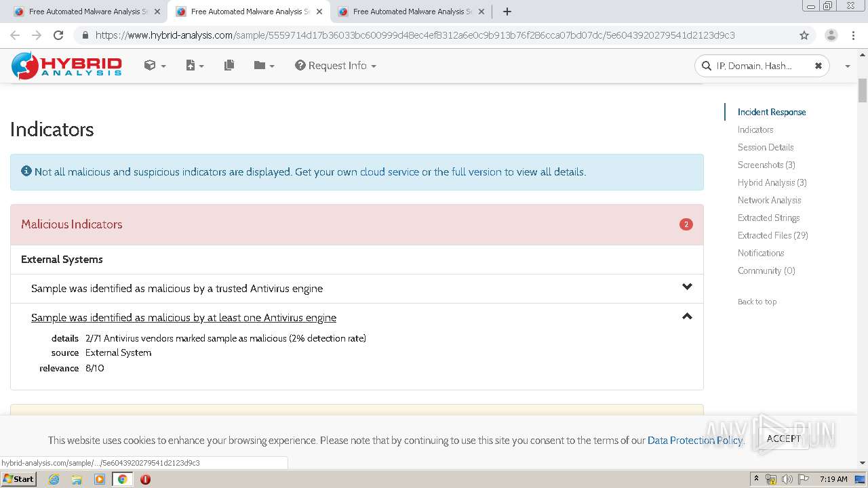Click the Malicious Indicators count badge

(686, 224)
